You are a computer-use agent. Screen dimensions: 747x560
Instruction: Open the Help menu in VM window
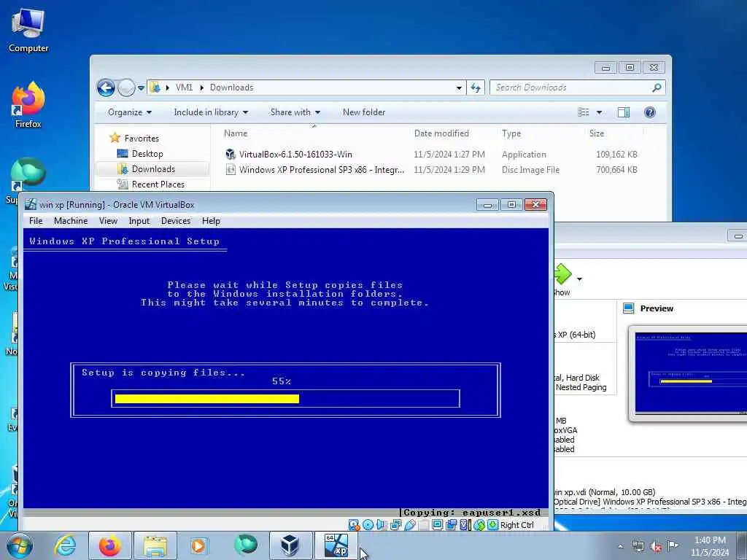click(x=211, y=221)
